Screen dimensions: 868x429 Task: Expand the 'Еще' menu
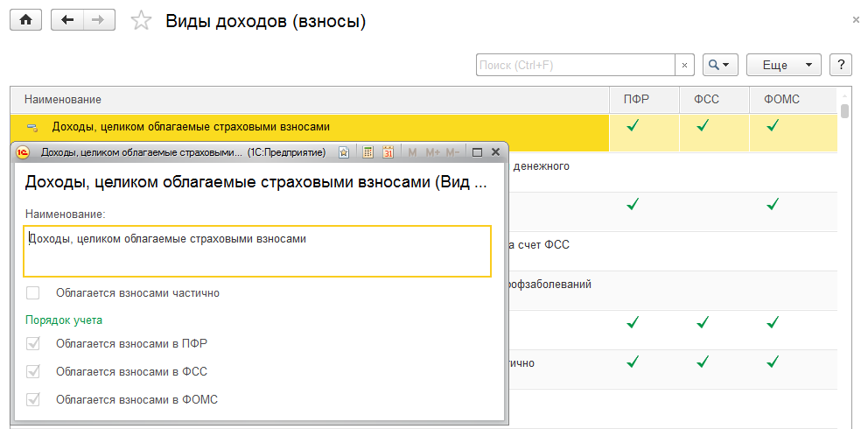pos(784,65)
